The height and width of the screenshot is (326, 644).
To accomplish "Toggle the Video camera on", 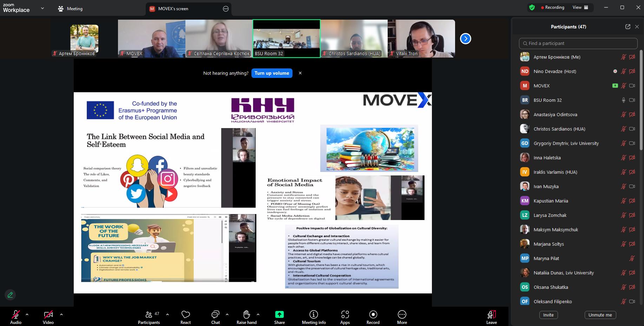I will click(x=48, y=314).
